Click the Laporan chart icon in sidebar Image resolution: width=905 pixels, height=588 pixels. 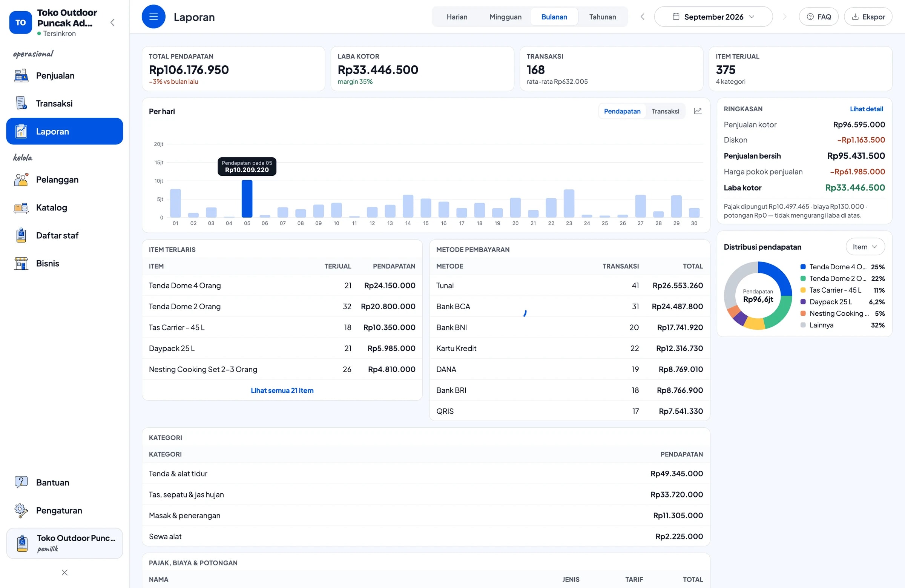[x=21, y=131]
